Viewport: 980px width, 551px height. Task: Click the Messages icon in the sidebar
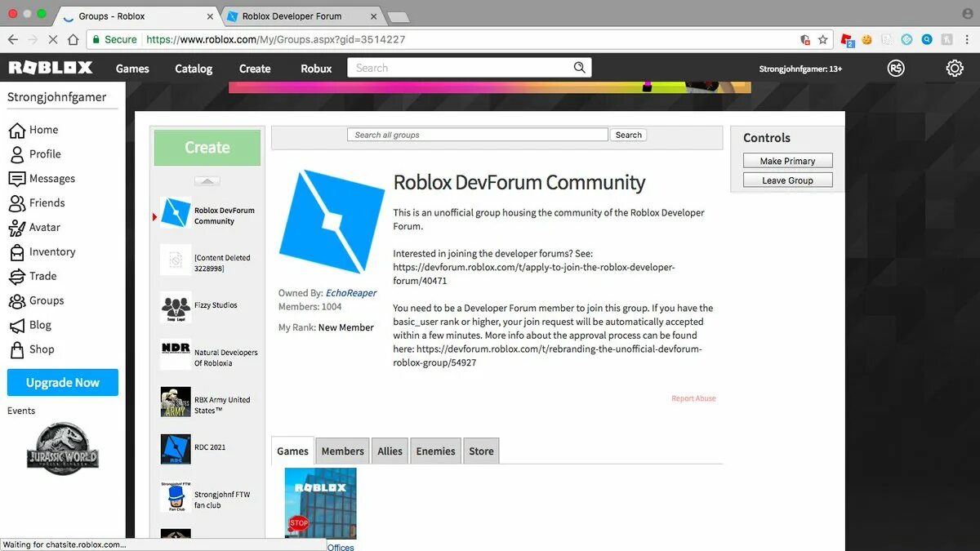[16, 179]
